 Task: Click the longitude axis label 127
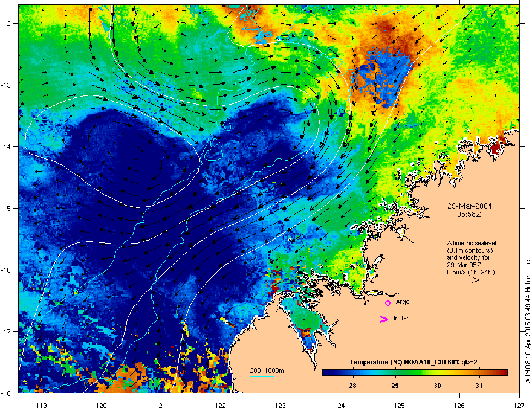tap(519, 405)
